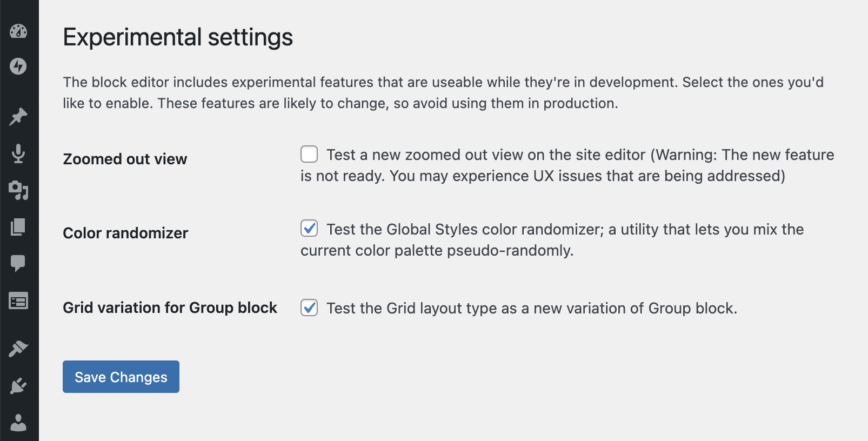The height and width of the screenshot is (441, 868).
Task: Open Users person icon
Action: tap(18, 423)
